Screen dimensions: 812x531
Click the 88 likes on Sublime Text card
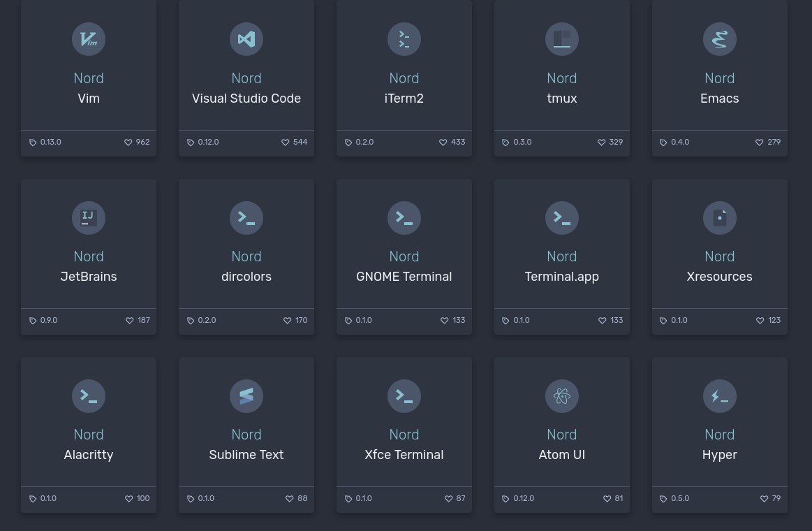[302, 498]
